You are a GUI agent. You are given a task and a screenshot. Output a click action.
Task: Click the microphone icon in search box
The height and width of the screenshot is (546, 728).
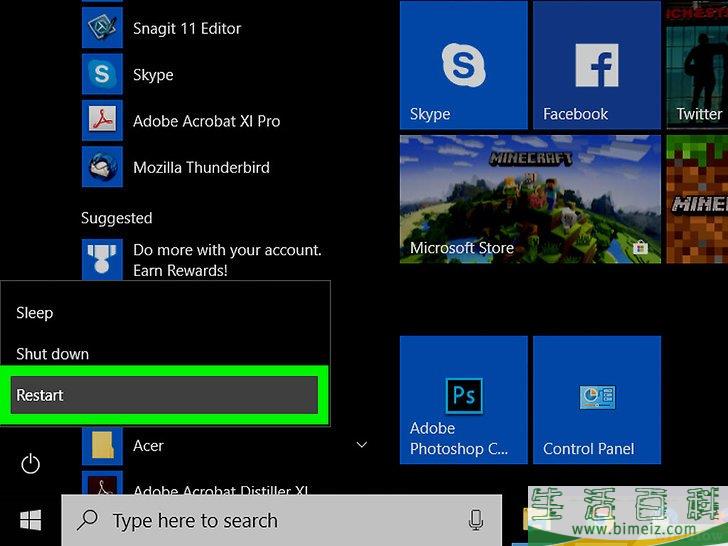point(475,520)
